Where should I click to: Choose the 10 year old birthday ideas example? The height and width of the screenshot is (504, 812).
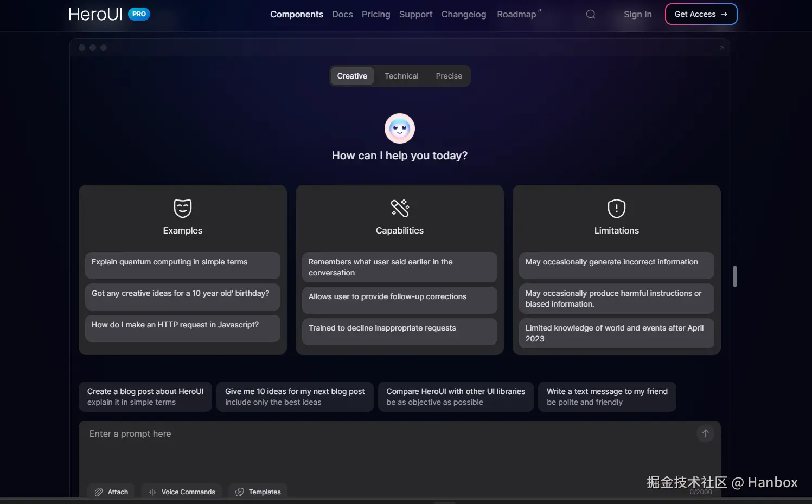183,297
